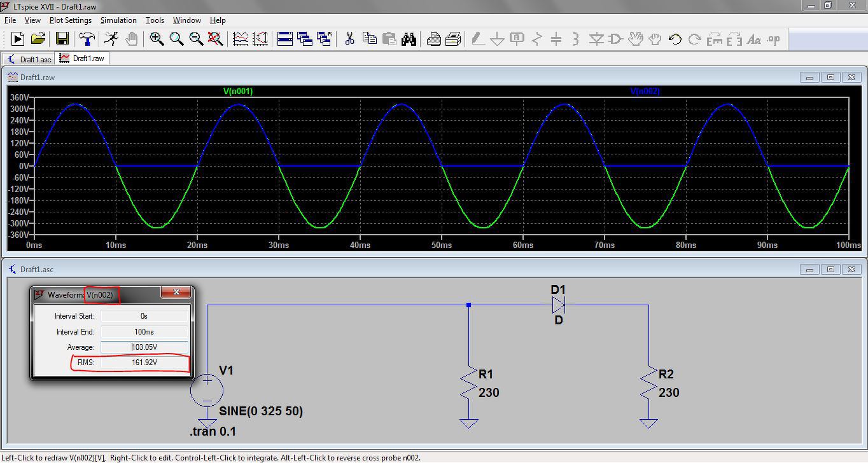The image size is (868, 463).
Task: Click the Mirror toolbar icon
Action: click(x=734, y=39)
